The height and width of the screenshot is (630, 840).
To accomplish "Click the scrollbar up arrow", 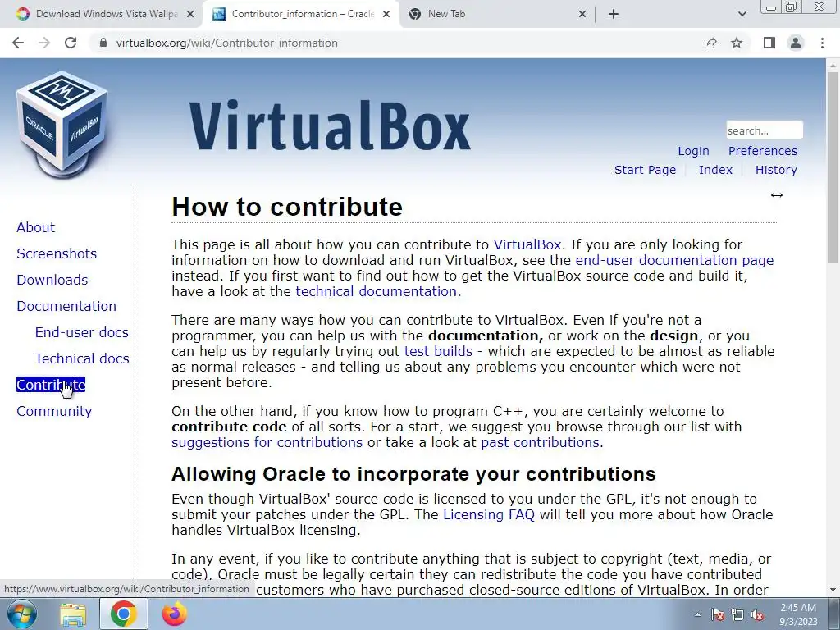I will coord(832,65).
